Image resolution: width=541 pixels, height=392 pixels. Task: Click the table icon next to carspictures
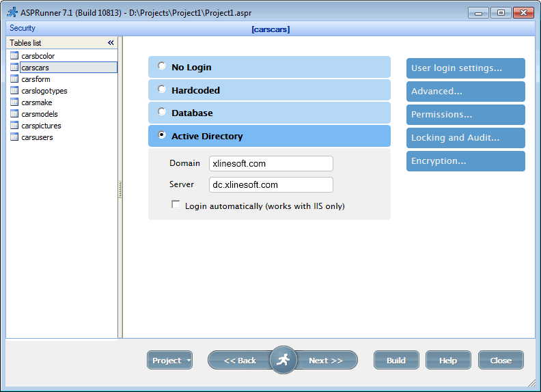click(14, 126)
